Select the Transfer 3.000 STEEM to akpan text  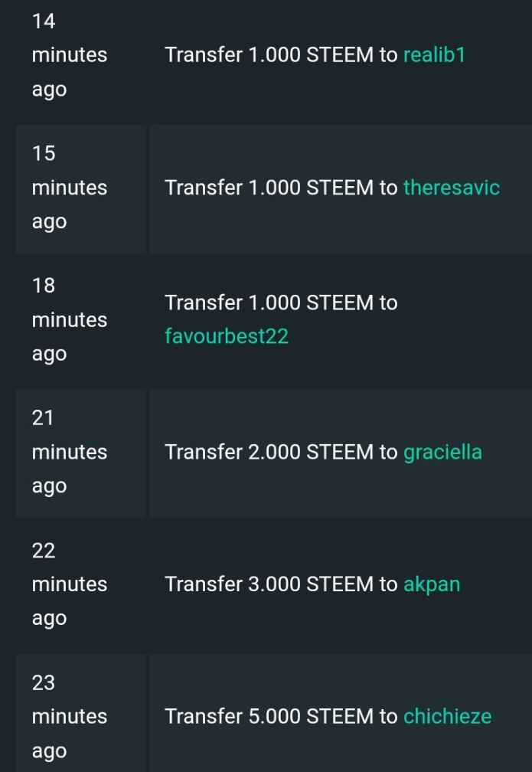[x=312, y=584]
